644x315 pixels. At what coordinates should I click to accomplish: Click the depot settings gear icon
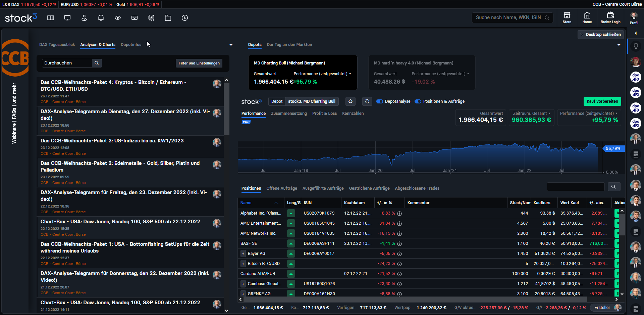pos(351,101)
